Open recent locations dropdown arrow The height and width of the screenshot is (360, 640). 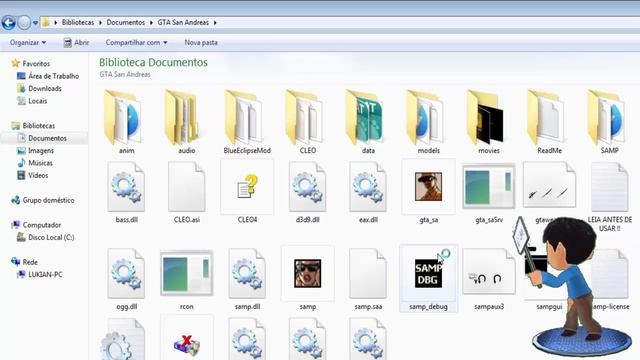[x=35, y=23]
